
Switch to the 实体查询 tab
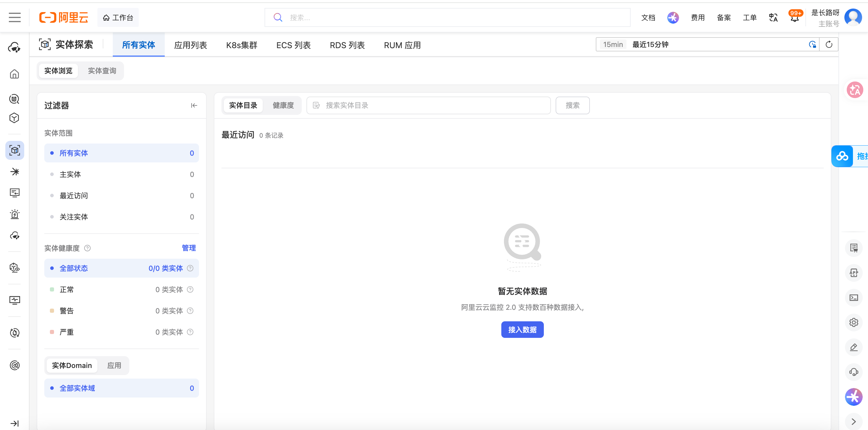(102, 71)
